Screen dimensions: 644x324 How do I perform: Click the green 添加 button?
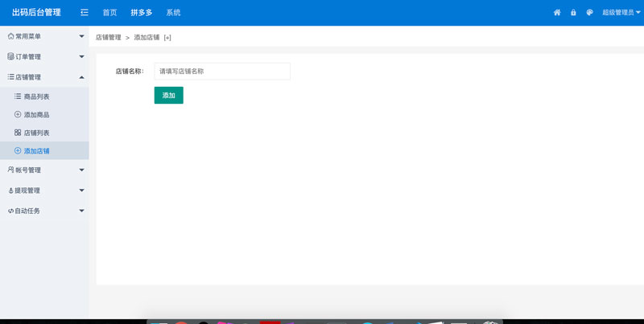tap(169, 95)
